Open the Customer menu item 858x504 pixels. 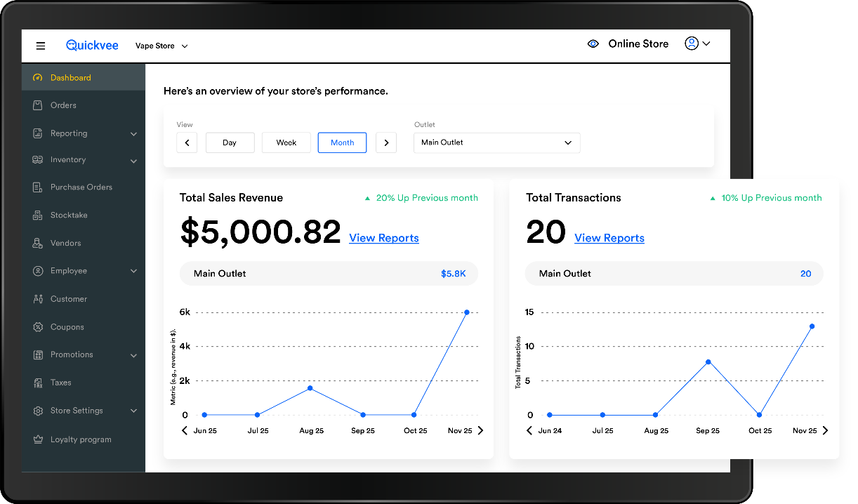pos(69,299)
